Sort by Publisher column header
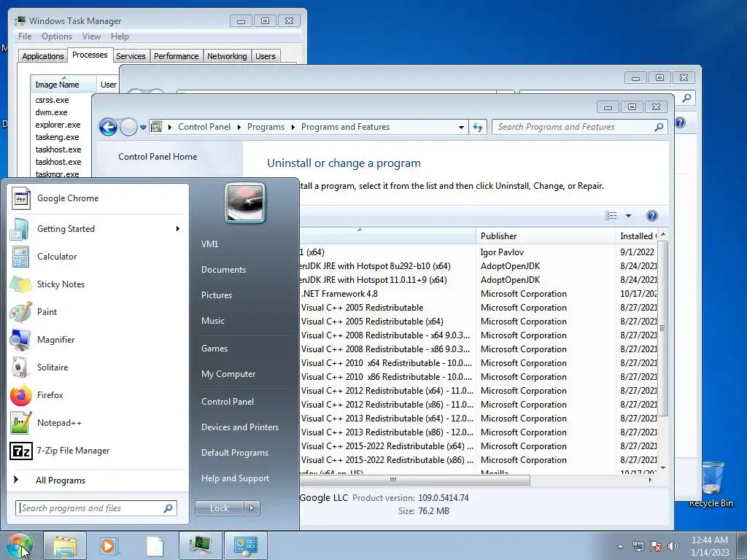This screenshot has height=560, width=747. [546, 236]
